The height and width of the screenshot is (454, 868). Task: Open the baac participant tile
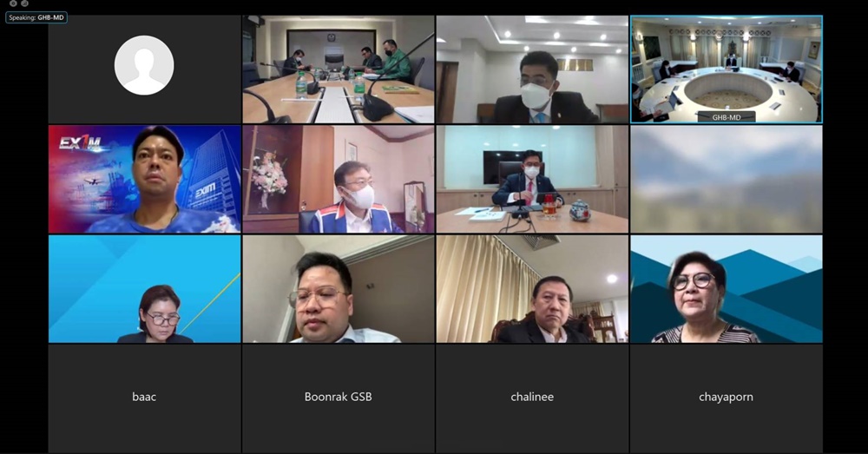click(x=144, y=398)
